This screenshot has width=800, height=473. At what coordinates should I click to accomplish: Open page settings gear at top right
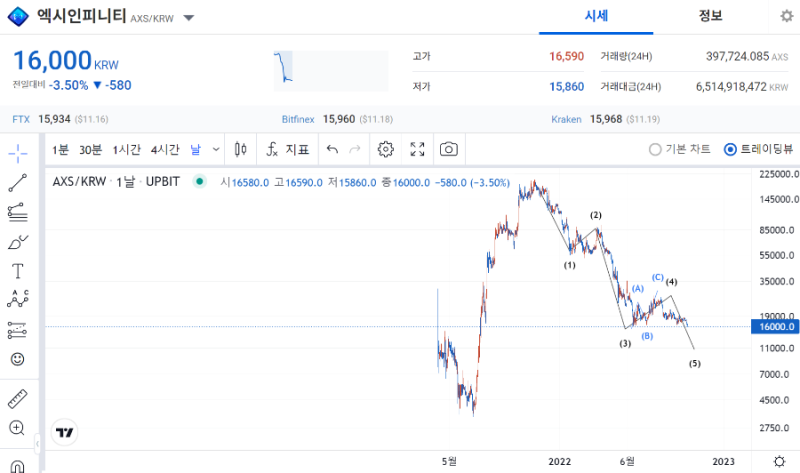point(787,16)
